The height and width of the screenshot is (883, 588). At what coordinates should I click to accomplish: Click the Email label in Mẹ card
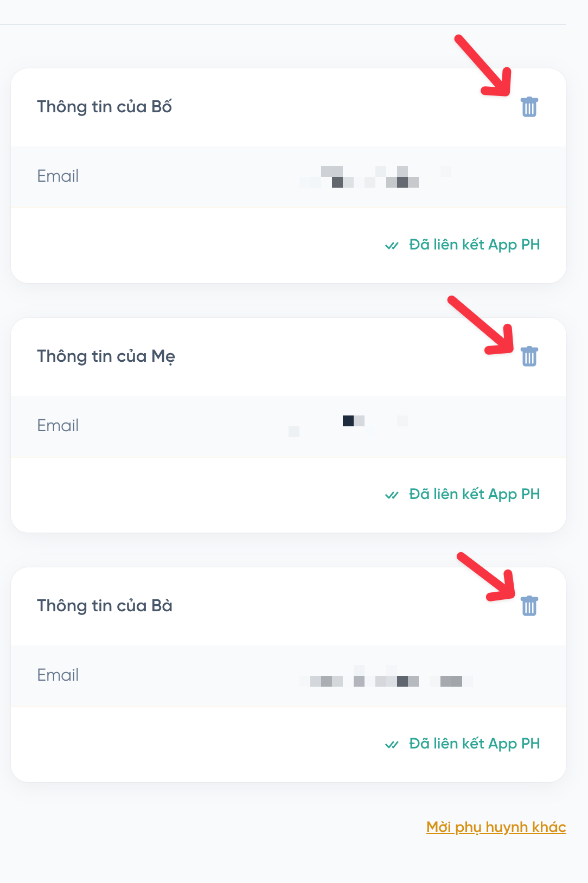point(58,426)
